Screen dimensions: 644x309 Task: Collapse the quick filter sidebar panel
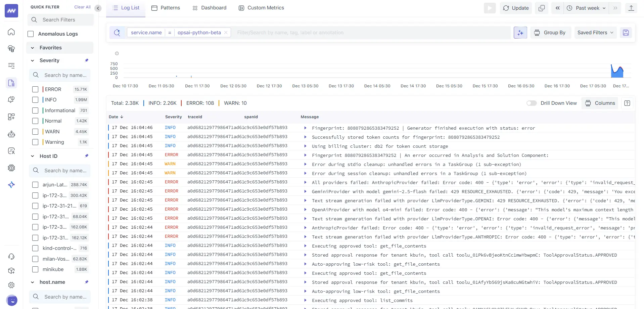[98, 8]
